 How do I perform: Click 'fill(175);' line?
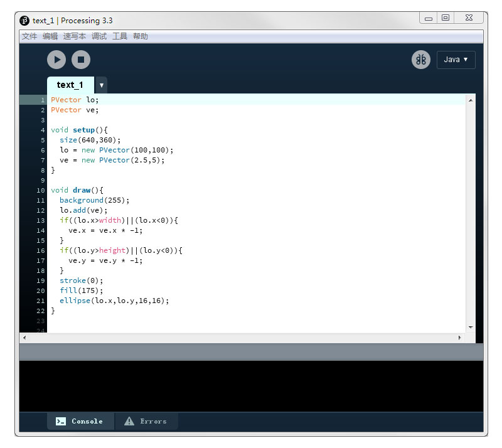click(82, 291)
